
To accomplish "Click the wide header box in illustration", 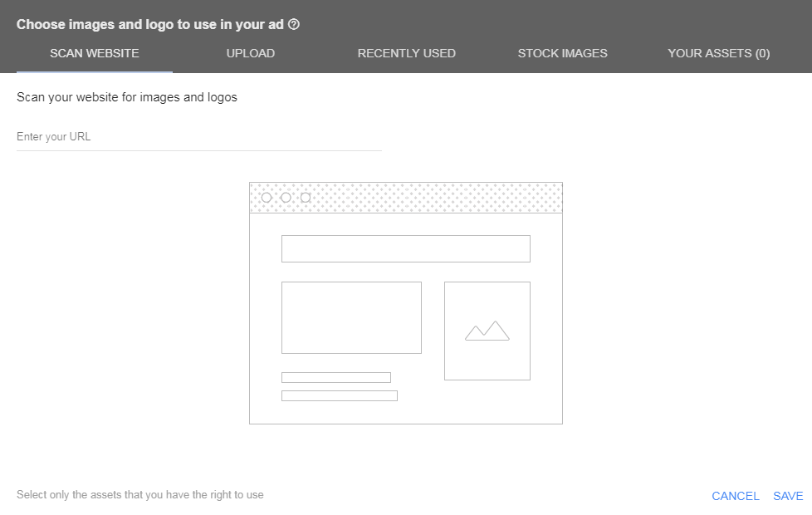I will coord(406,248).
